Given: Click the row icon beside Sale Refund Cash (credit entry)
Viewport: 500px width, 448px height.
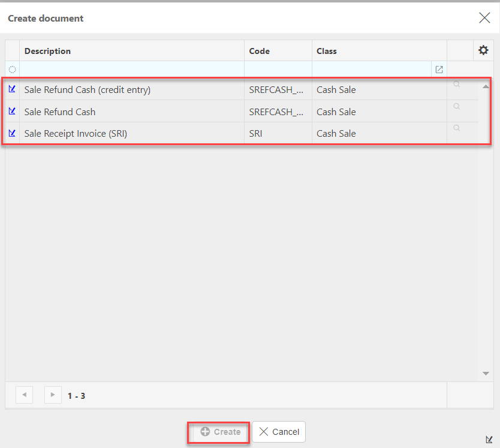Looking at the screenshot, I should click(x=12, y=89).
